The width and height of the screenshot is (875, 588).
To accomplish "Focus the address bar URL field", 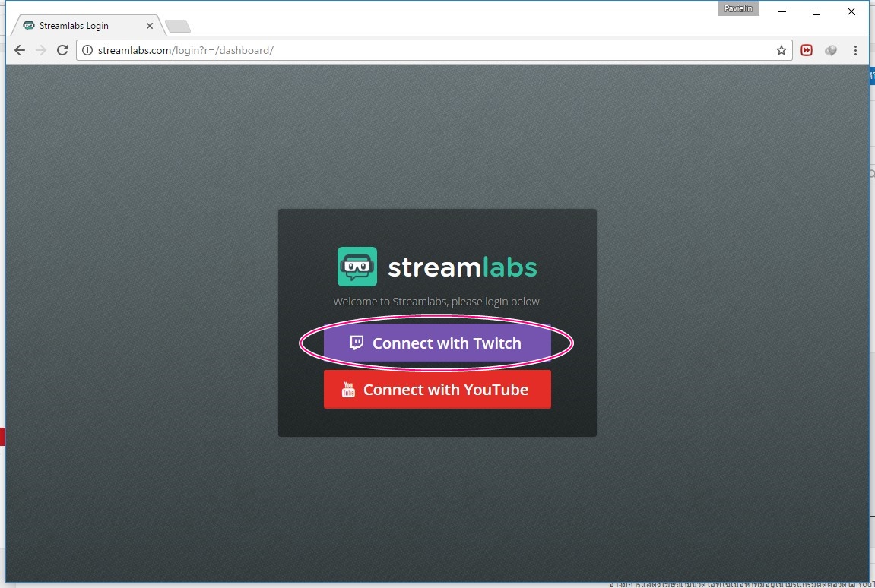I will tap(434, 50).
